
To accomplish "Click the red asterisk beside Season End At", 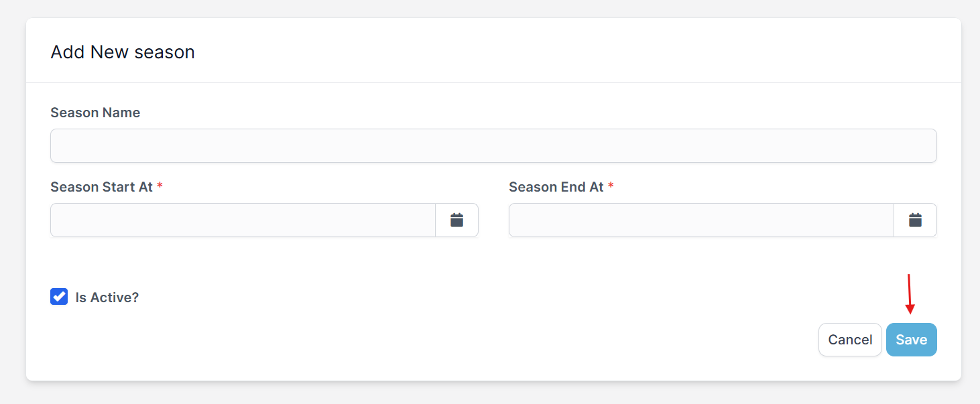I will point(611,187).
